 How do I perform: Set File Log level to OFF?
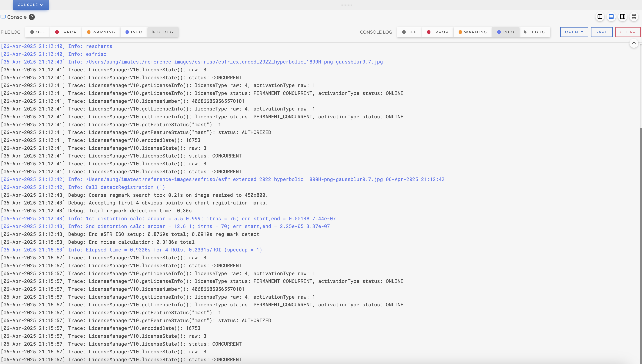(x=37, y=32)
